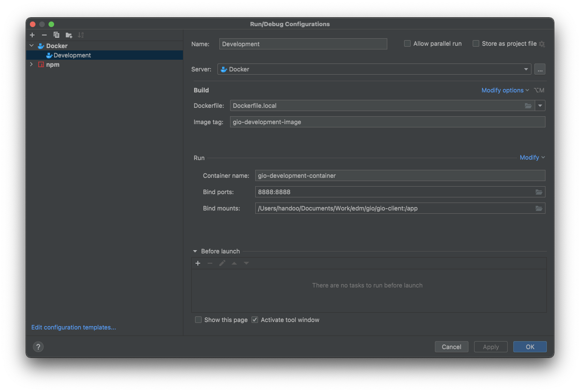The width and height of the screenshot is (580, 392).
Task: Copy the selected configuration
Action: [x=56, y=35]
